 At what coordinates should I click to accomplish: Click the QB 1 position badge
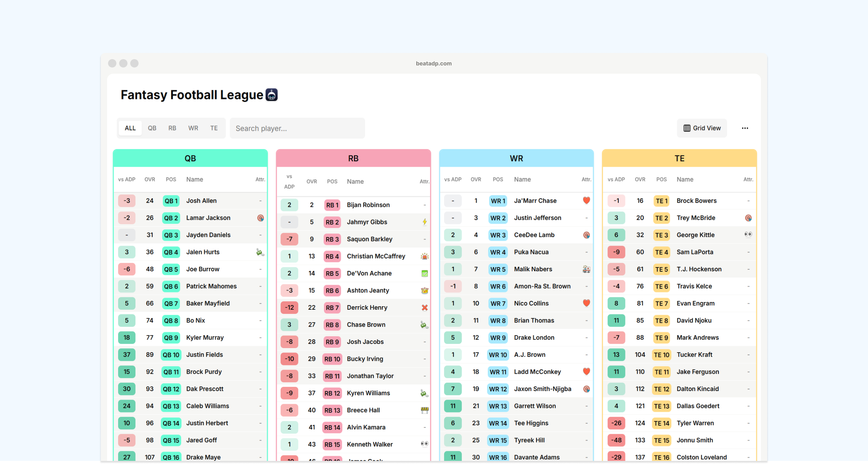[x=171, y=201]
